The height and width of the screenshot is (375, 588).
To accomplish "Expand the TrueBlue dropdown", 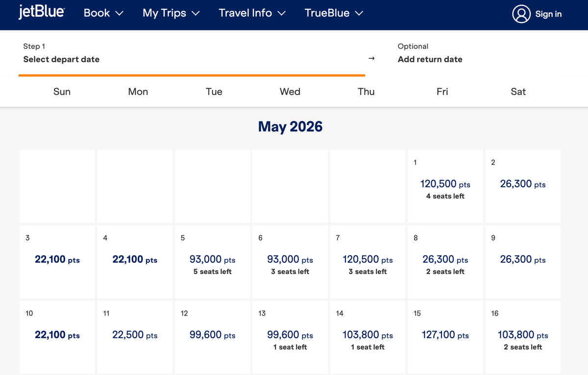I will click(333, 13).
